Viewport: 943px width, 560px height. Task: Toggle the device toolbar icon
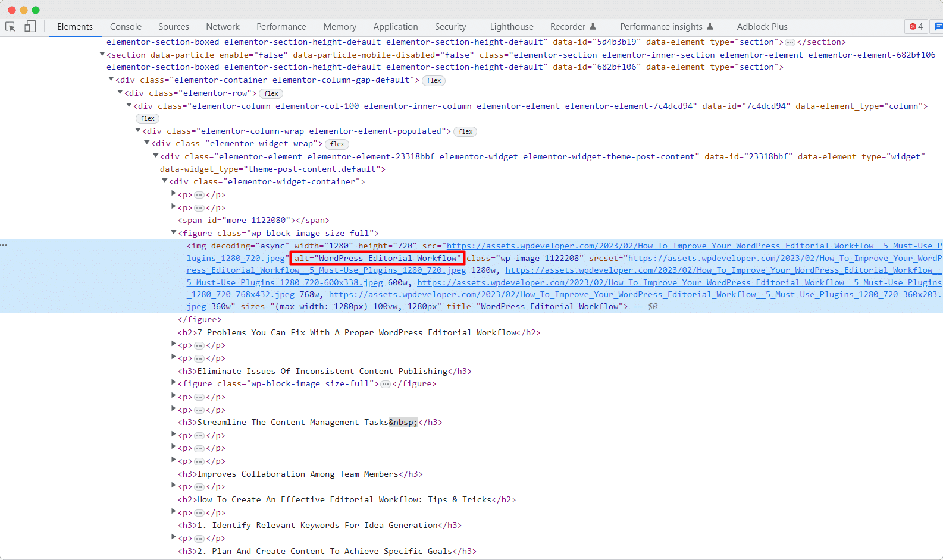[x=30, y=27]
